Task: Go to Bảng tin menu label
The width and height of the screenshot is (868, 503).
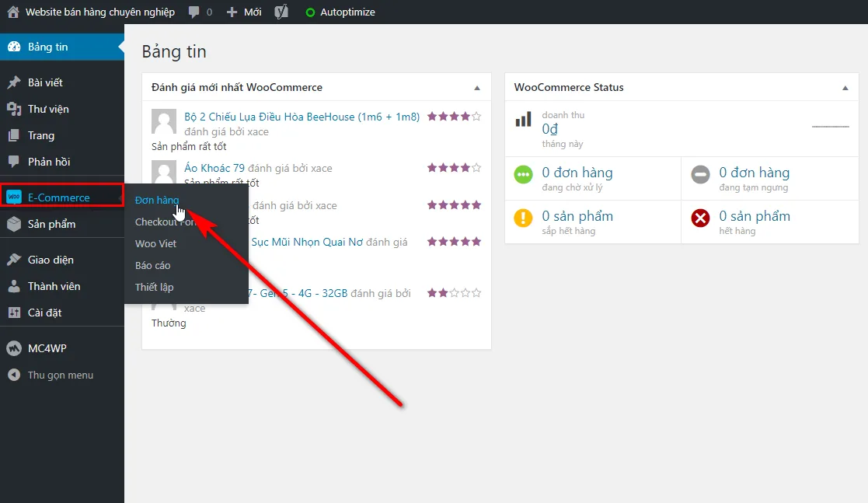Action: (48, 47)
